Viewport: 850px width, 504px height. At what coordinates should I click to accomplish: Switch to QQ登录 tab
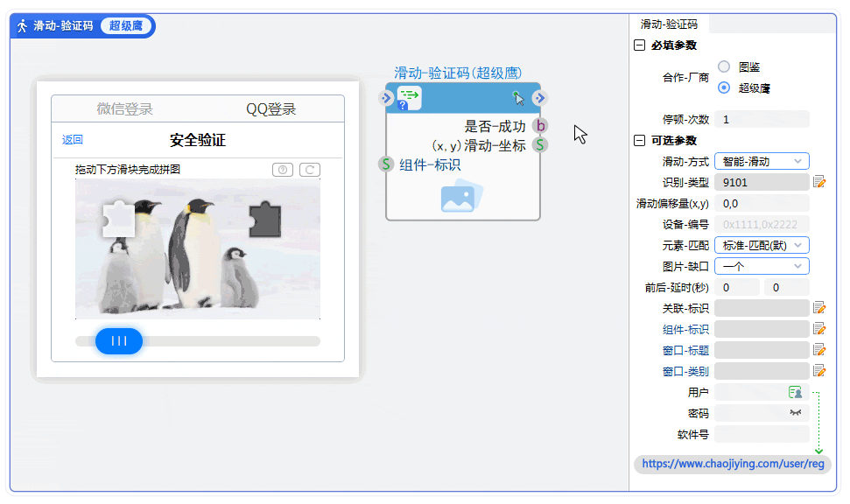270,109
